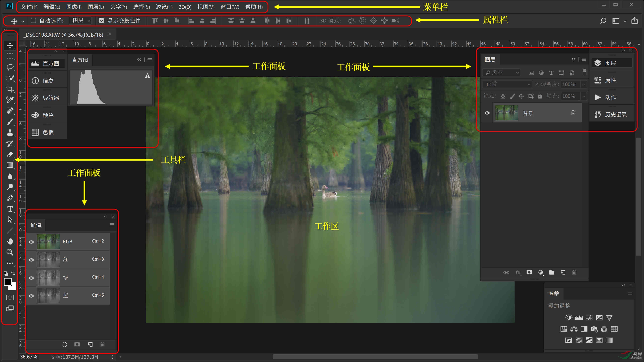
Task: Select the Horizontal Type tool
Action: click(x=10, y=209)
